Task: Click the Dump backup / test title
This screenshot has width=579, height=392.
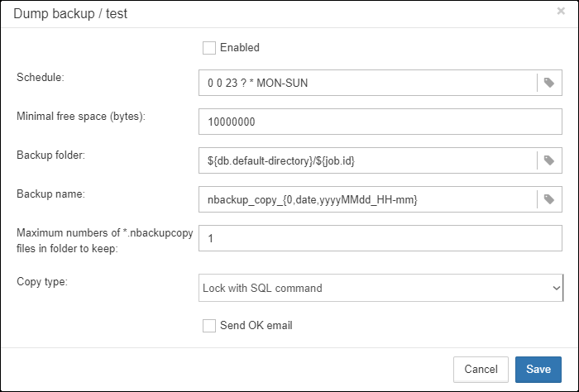Action: tap(70, 14)
